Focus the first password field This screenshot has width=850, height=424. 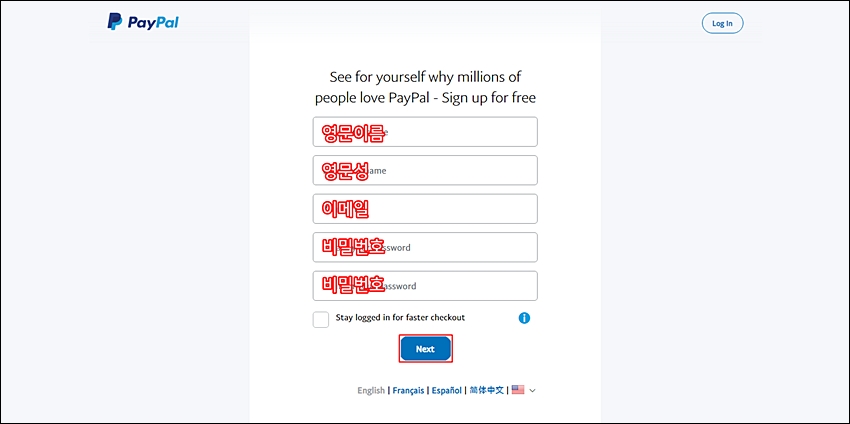(x=425, y=247)
